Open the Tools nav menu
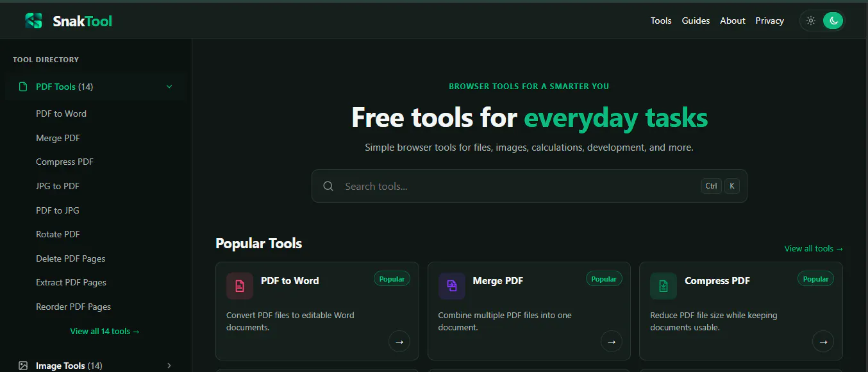The height and width of the screenshot is (372, 868). 661,21
